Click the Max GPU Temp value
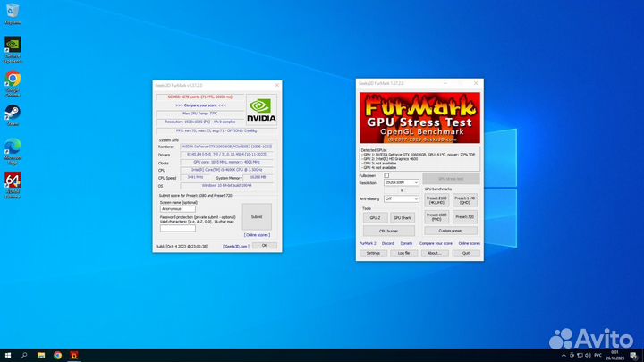Image resolution: width=644 pixels, height=362 pixels. click(200, 114)
